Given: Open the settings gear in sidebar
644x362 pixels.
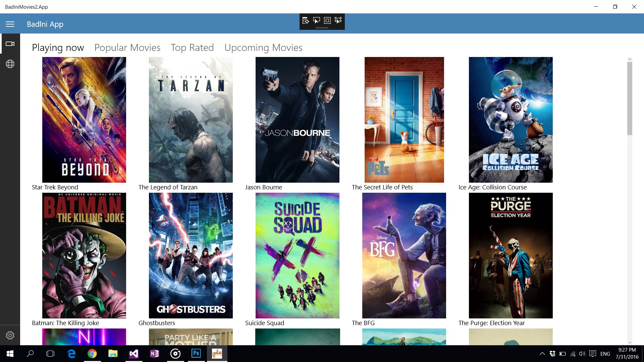Looking at the screenshot, I should click(10, 335).
